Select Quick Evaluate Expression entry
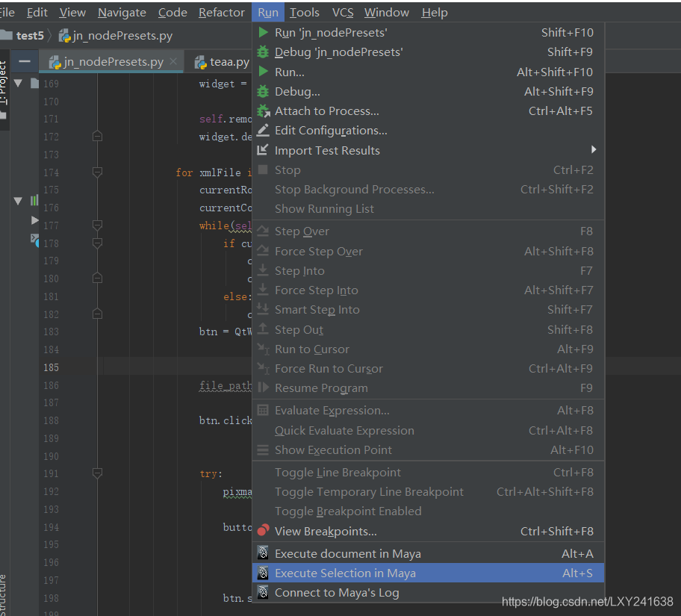The image size is (681, 616). [x=428, y=431]
